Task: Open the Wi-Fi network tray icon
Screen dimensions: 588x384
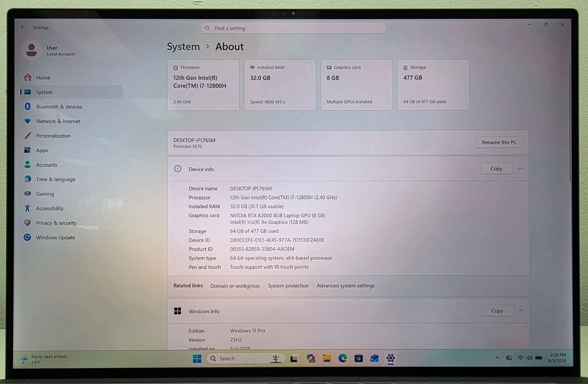Action: click(520, 358)
